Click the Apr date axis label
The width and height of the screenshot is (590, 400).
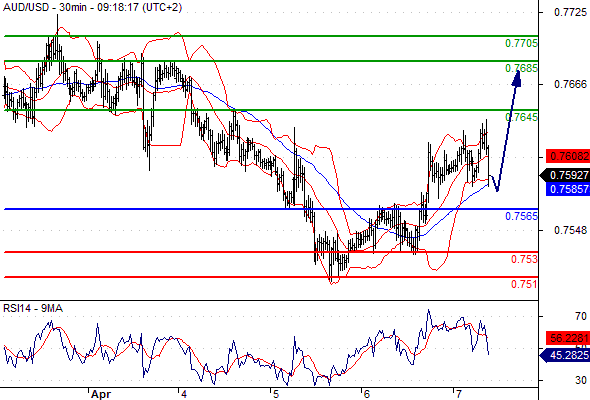(101, 394)
